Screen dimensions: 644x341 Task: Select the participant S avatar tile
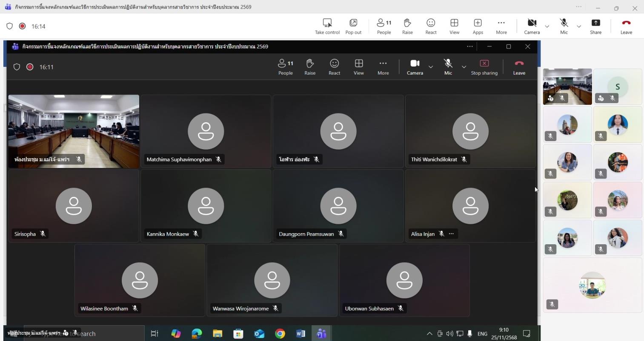(617, 87)
